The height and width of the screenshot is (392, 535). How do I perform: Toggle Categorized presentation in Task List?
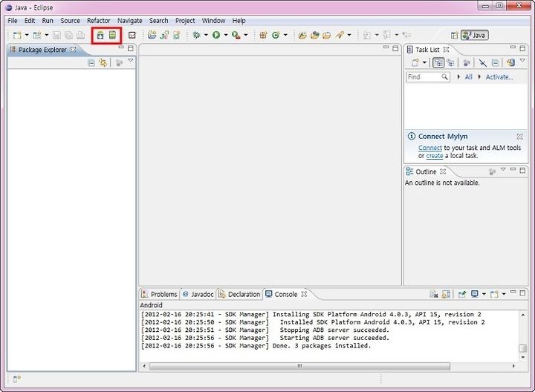tap(438, 62)
